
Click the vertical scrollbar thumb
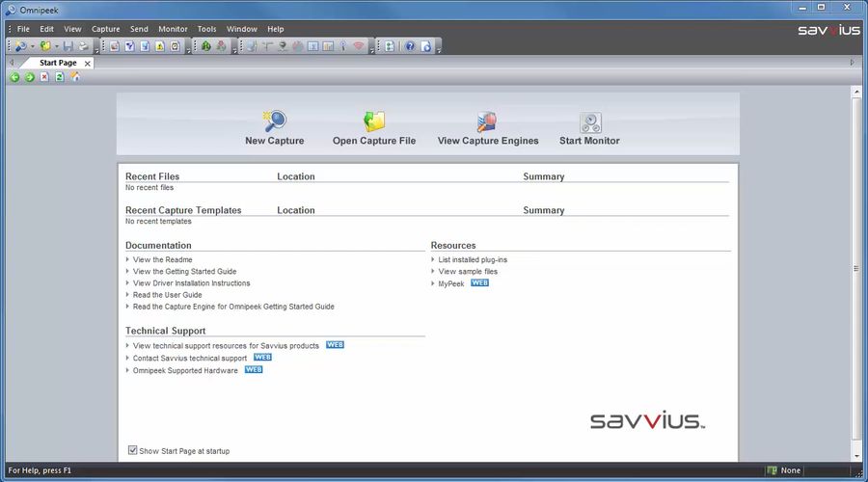[856, 268]
